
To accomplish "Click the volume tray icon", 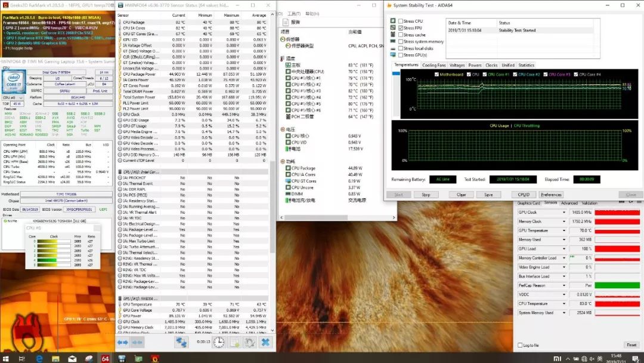I will (x=592, y=359).
